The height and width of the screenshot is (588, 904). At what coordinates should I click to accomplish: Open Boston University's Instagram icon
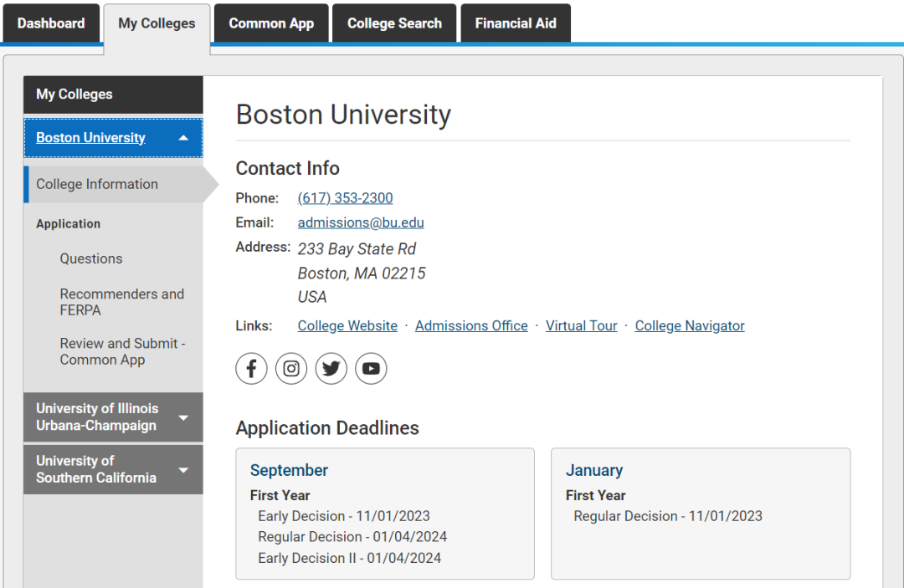tap(291, 368)
